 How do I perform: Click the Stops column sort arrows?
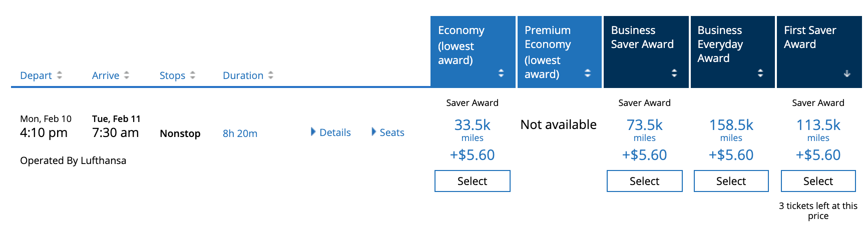[193, 75]
